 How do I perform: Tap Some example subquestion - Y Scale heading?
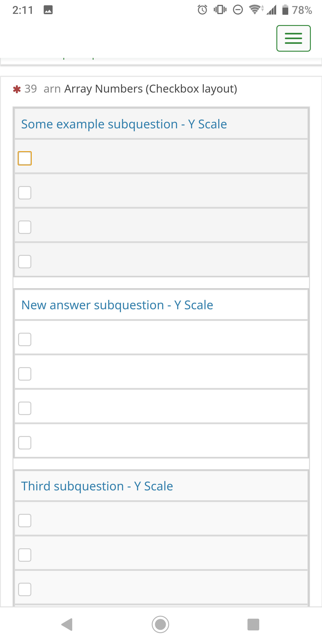124,124
